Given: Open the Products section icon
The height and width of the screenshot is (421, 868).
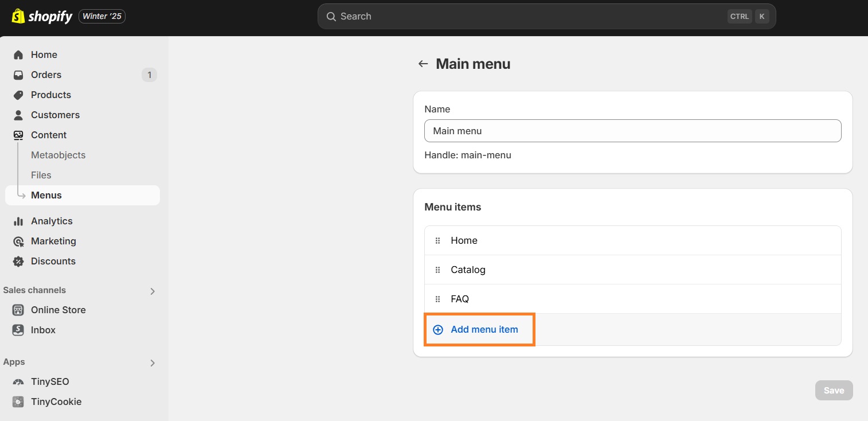Looking at the screenshot, I should [x=19, y=95].
